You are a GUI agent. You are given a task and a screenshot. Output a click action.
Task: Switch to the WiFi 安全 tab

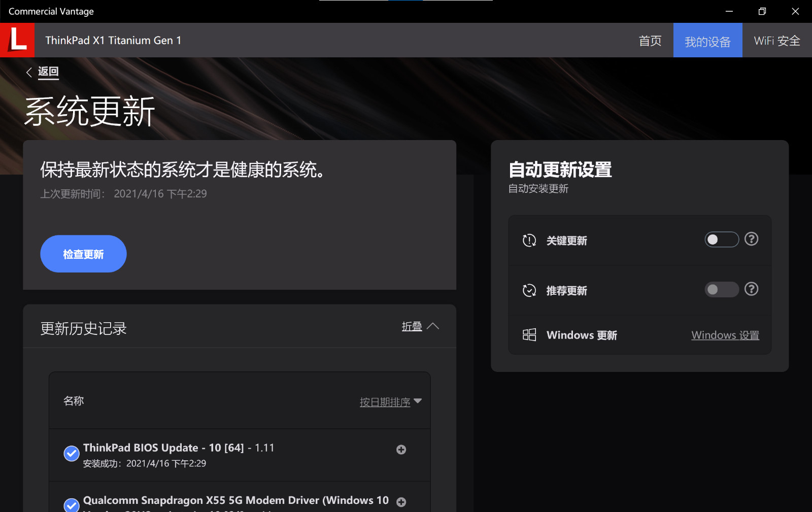point(777,41)
